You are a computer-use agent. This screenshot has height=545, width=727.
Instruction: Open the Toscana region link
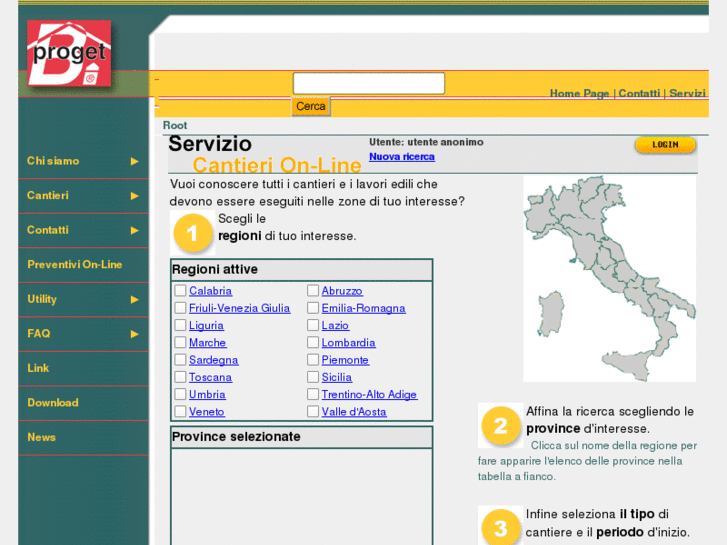tap(210, 377)
